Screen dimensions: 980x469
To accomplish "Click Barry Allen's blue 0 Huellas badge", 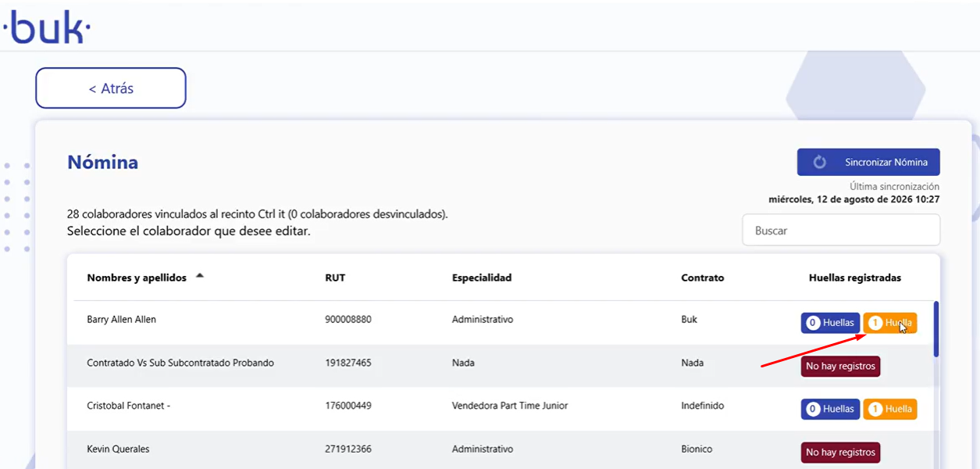I will pyautogui.click(x=830, y=323).
